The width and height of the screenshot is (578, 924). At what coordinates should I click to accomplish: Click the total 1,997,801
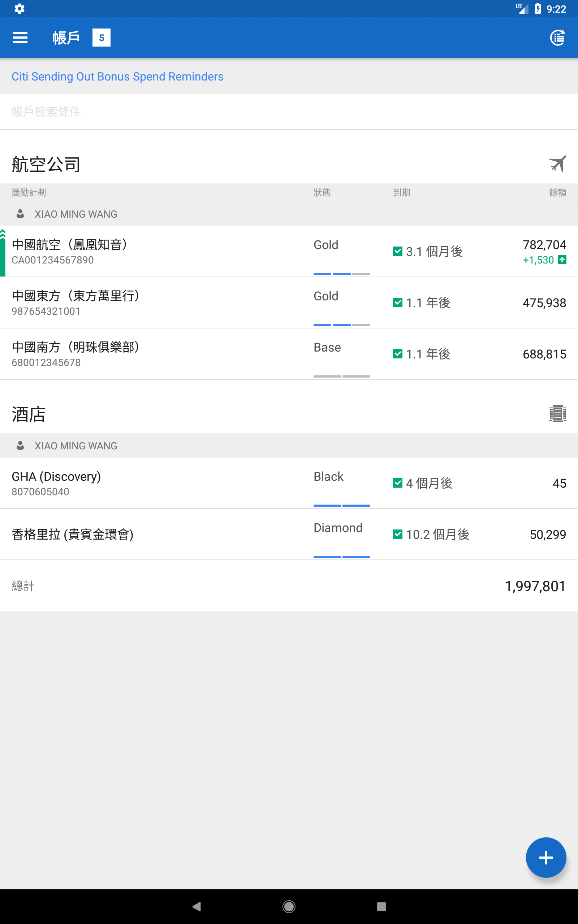pyautogui.click(x=535, y=586)
